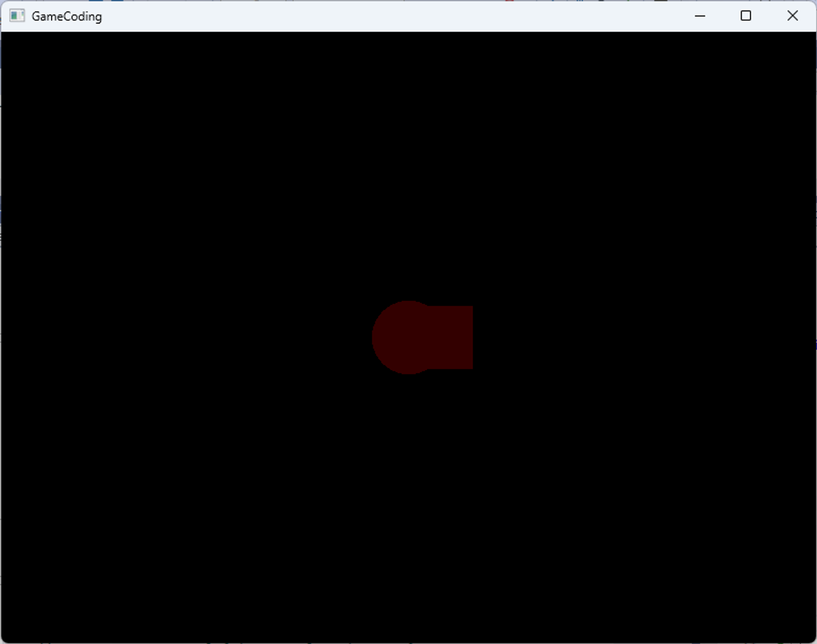Click the GameCoding window title text
817x644 pixels.
click(67, 16)
